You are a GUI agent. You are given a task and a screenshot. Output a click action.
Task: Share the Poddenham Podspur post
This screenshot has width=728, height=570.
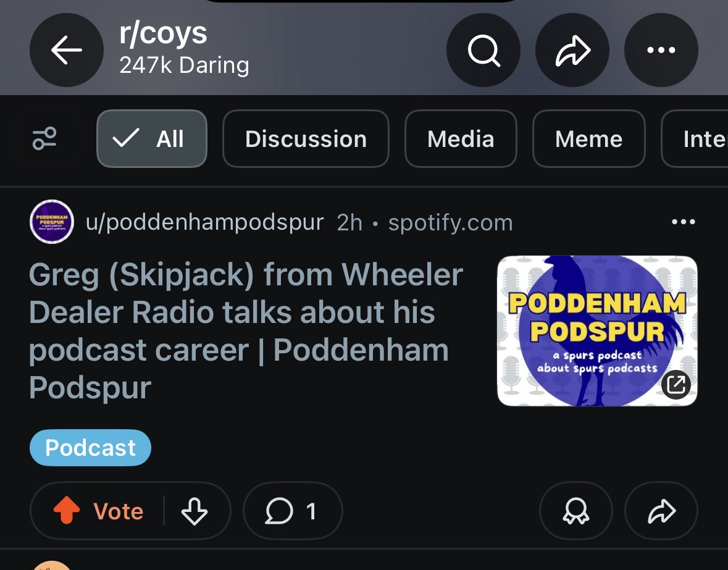pyautogui.click(x=661, y=511)
